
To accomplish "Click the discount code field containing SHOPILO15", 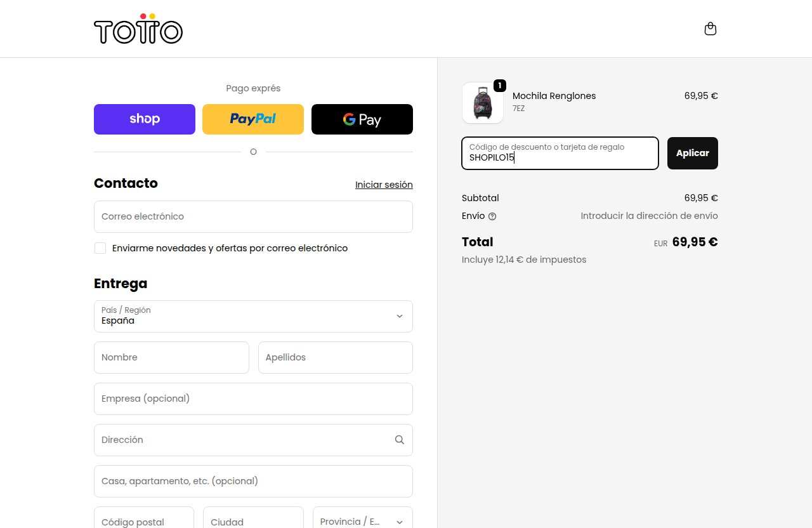I will (x=560, y=153).
